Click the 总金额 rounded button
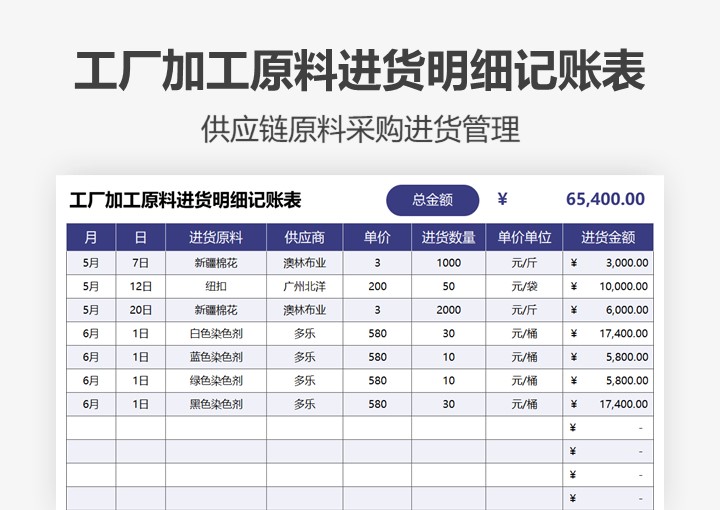720x510 pixels. coord(433,200)
